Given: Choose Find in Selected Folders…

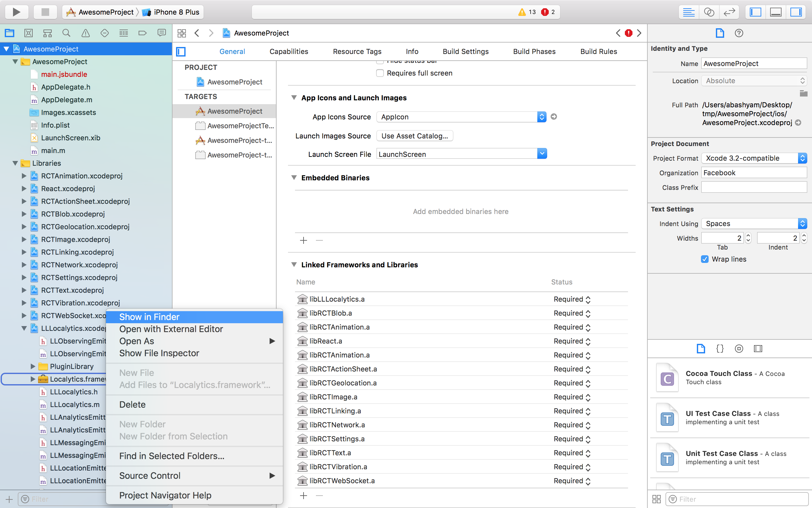Looking at the screenshot, I should pos(195,456).
